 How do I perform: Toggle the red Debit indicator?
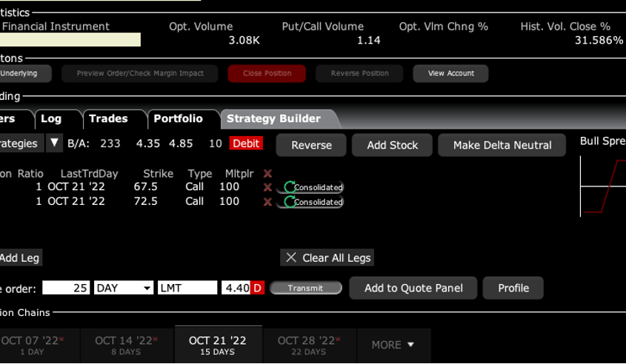tap(246, 144)
